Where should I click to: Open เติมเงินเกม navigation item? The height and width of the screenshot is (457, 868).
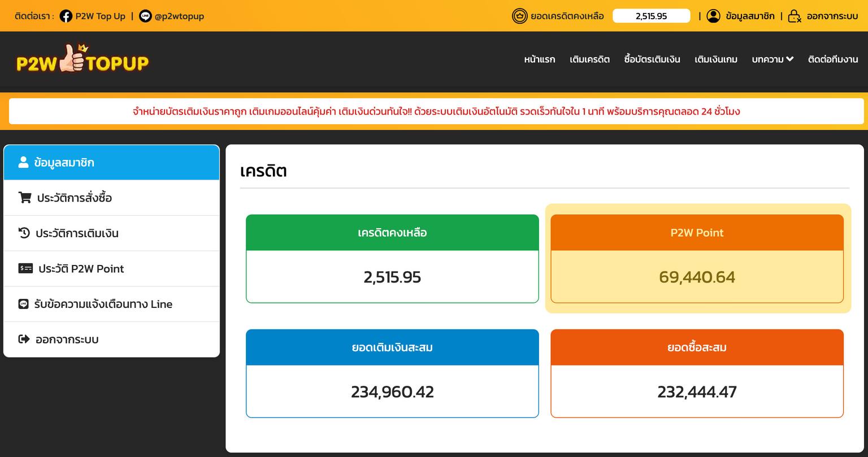point(716,59)
